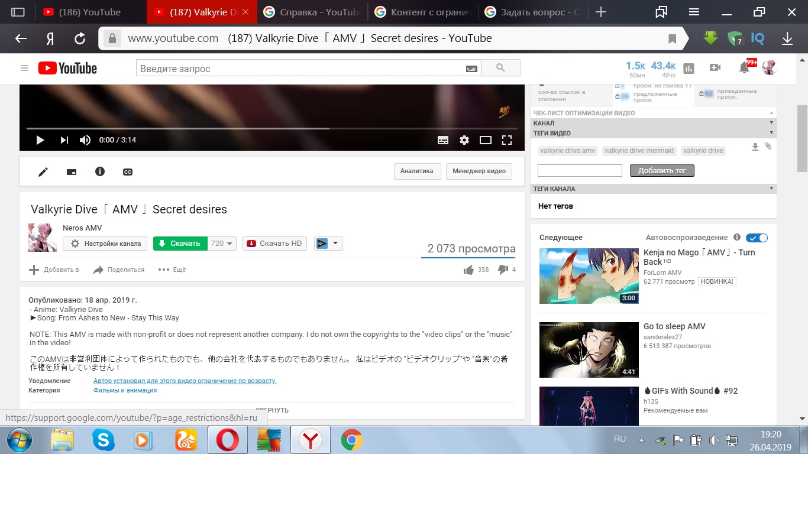Play the video with the play button

[40, 140]
